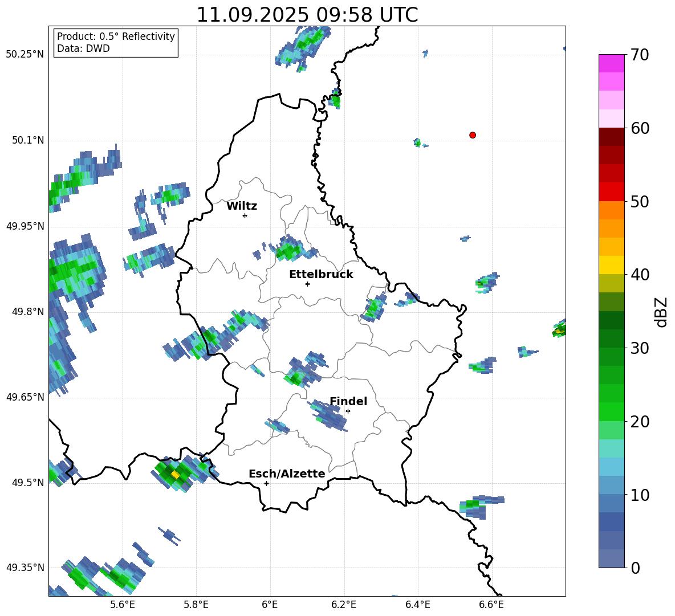675x616 pixels.
Task: Click the 49.8°N latitude label
Action: (x=28, y=312)
